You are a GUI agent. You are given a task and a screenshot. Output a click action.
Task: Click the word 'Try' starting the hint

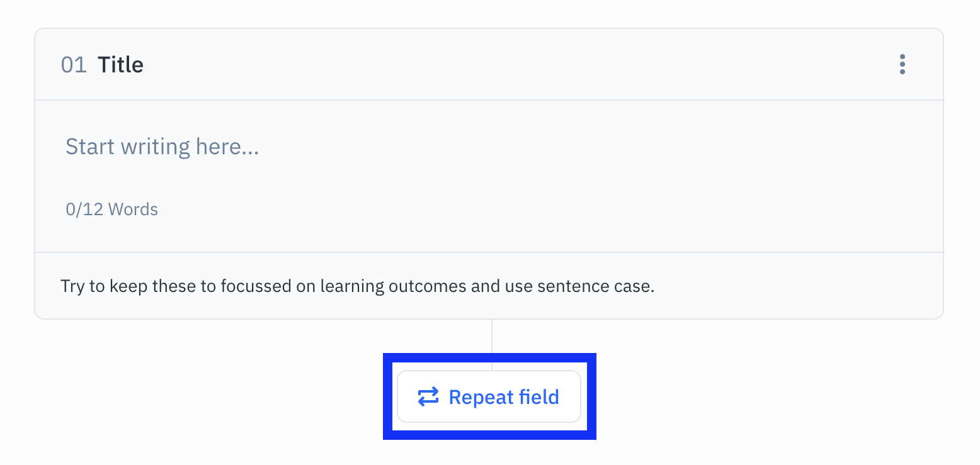72,287
